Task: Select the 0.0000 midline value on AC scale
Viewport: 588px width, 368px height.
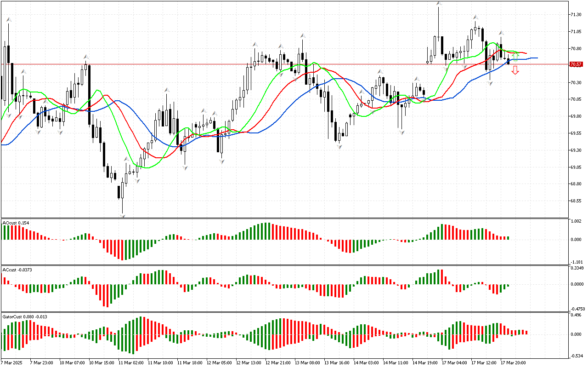Action: (x=577, y=284)
